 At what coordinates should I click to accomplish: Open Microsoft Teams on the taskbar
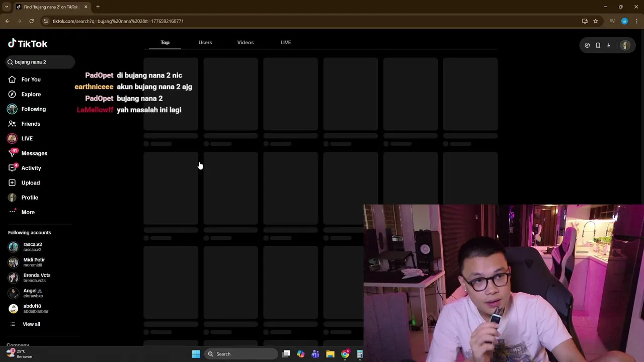point(315,354)
